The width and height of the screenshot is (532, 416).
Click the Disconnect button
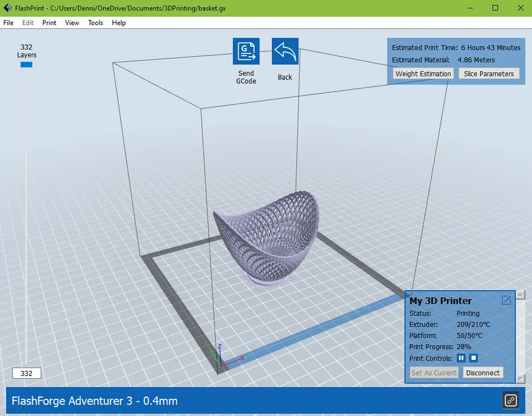pos(483,373)
